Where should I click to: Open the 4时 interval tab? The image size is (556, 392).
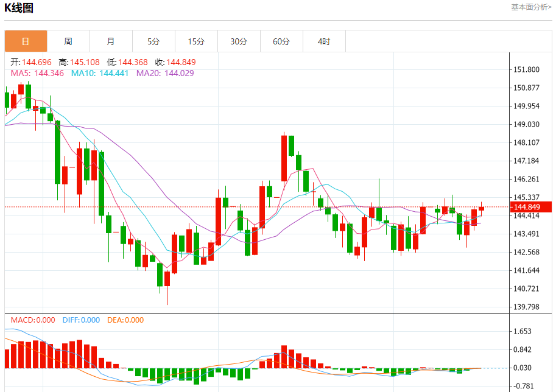tap(324, 41)
